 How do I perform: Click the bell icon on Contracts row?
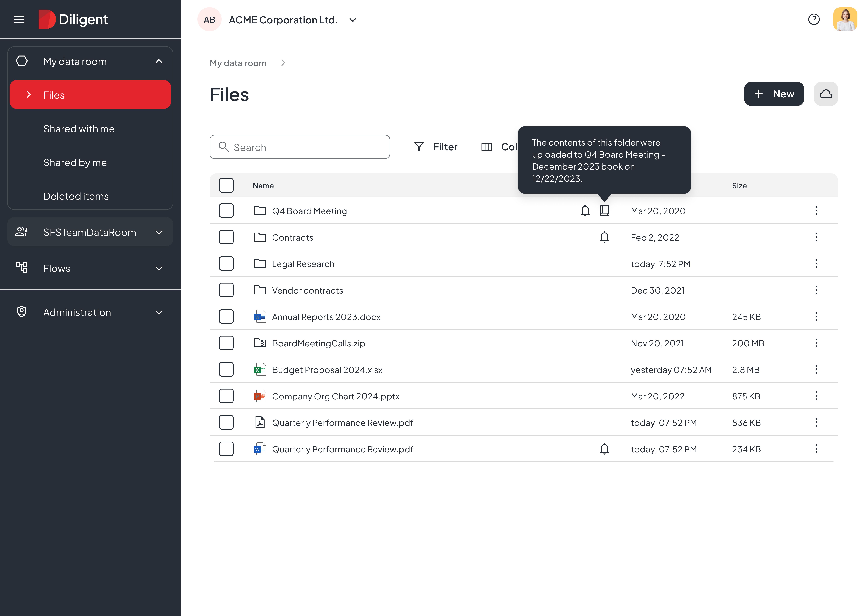[x=604, y=237]
